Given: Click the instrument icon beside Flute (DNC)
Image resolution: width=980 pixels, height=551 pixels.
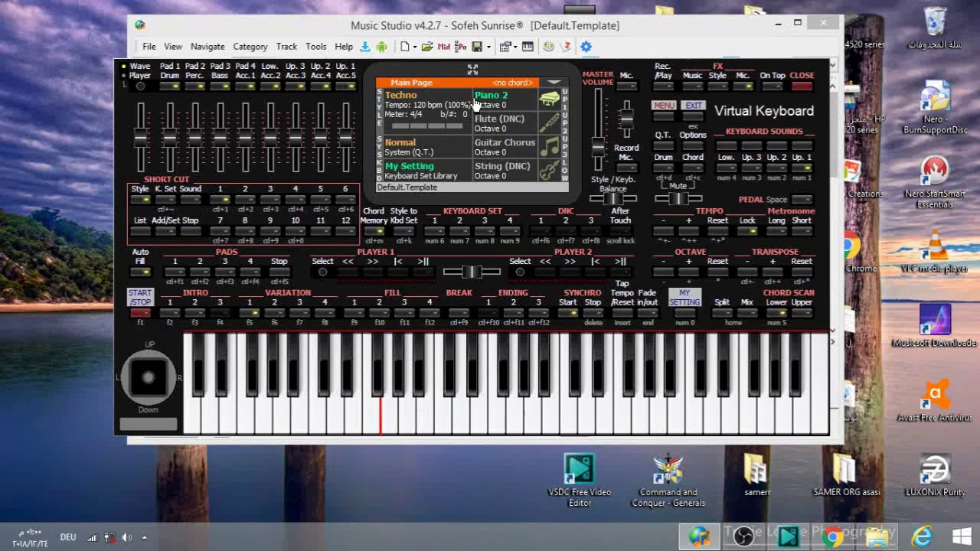Looking at the screenshot, I should click(x=549, y=123).
